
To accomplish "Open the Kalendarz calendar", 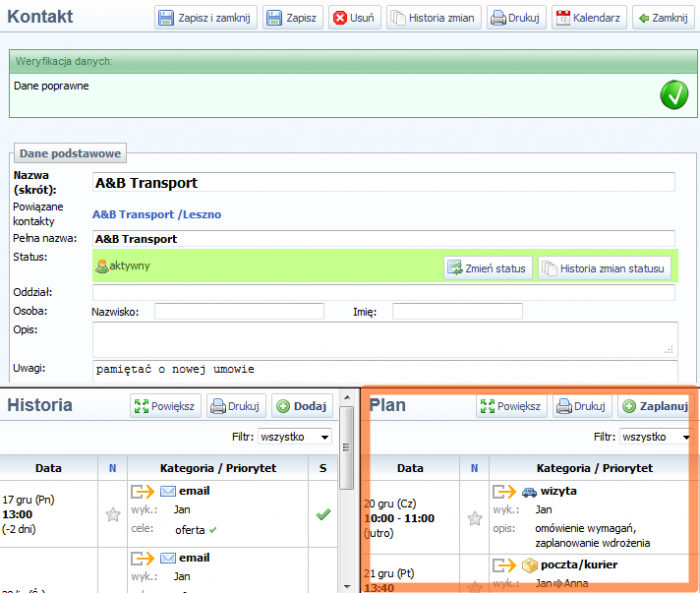I will tap(589, 18).
